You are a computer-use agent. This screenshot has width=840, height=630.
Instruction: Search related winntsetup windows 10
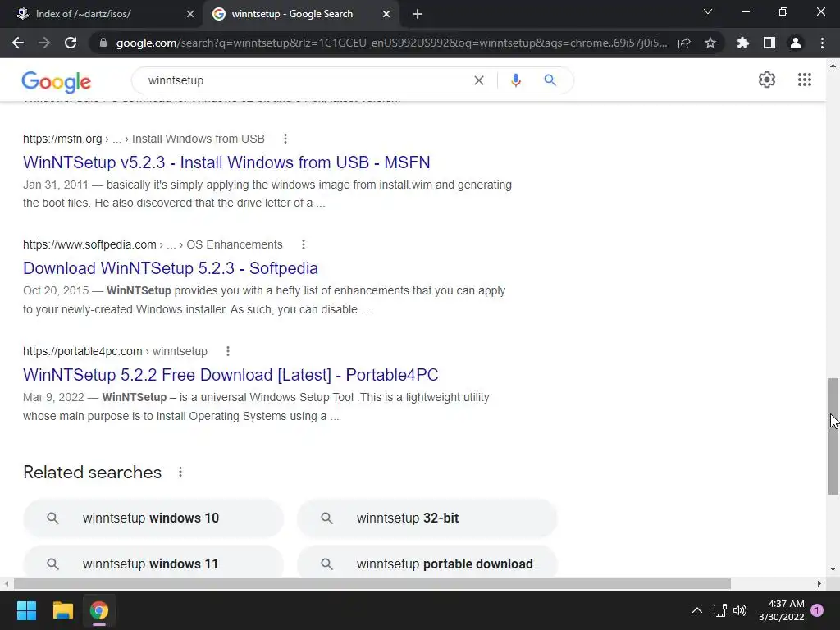[x=153, y=518]
